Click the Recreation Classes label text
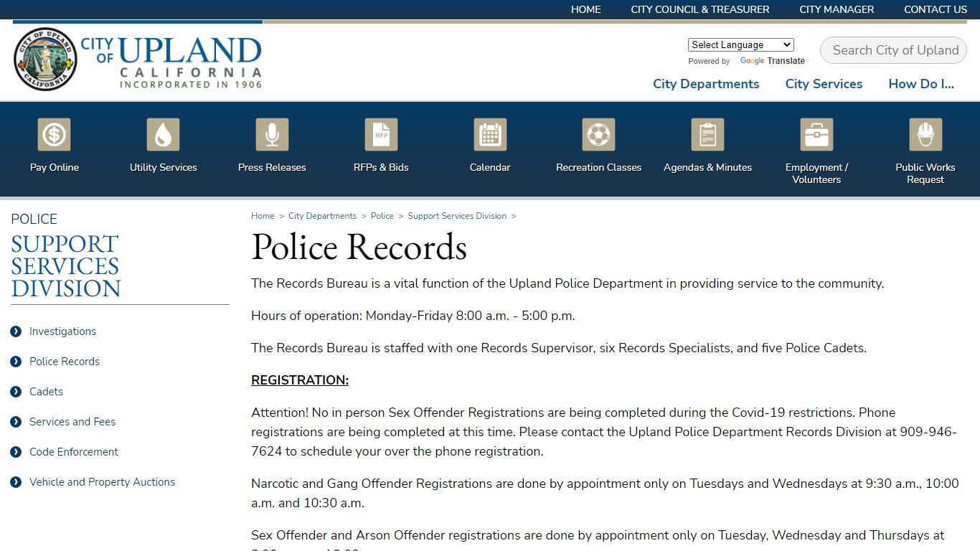The image size is (980, 551). pos(599,167)
